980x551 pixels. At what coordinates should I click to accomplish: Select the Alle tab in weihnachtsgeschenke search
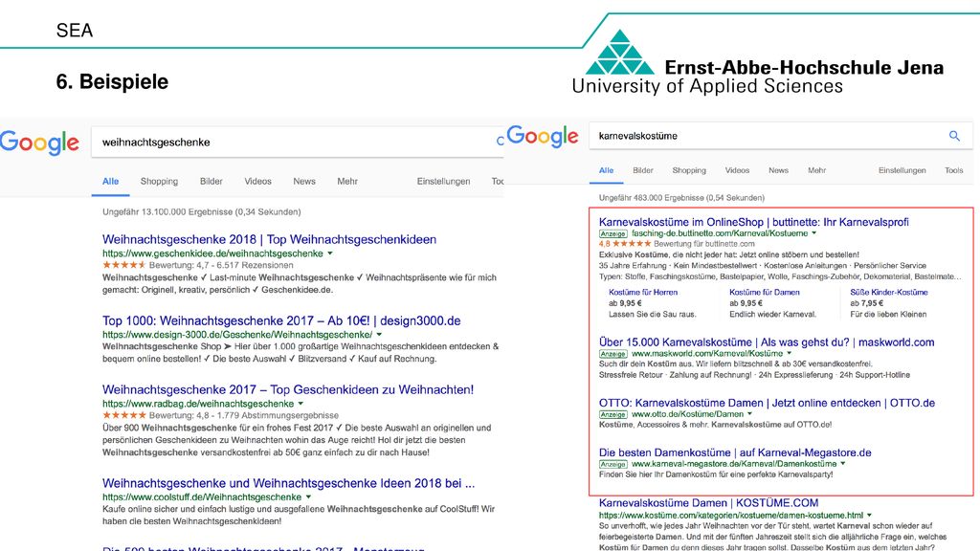(x=111, y=181)
